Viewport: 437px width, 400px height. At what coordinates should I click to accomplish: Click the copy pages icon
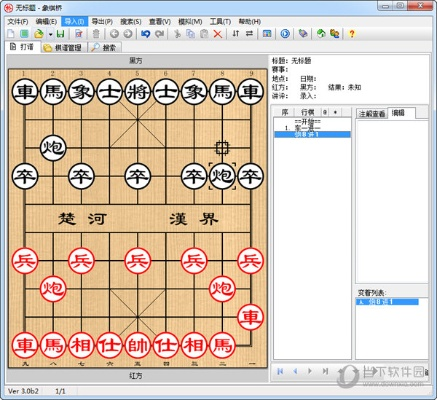click(190, 34)
